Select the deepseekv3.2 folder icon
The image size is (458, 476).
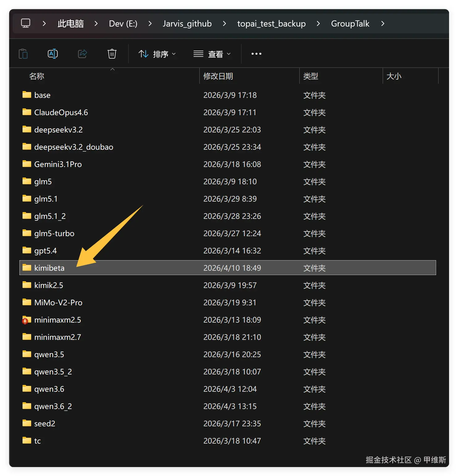click(x=27, y=129)
